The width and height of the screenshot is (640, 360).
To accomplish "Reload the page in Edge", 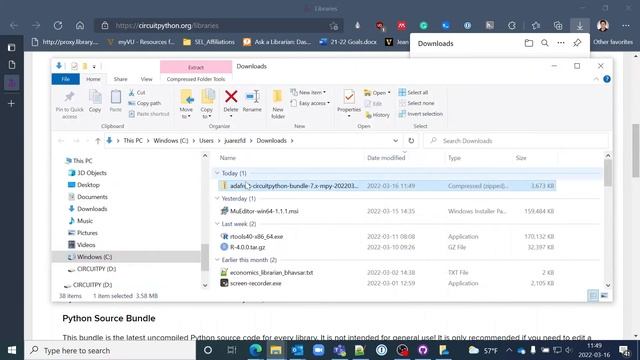I will coord(58,26).
